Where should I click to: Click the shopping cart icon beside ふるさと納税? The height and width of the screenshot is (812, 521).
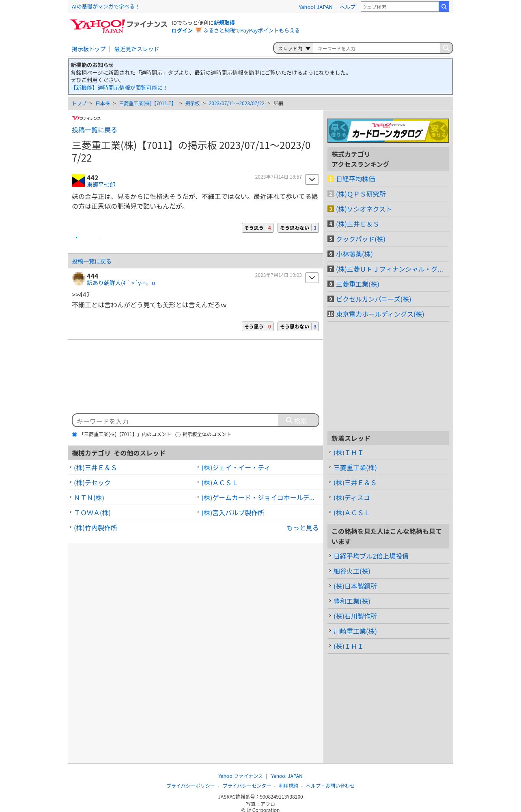[198, 30]
